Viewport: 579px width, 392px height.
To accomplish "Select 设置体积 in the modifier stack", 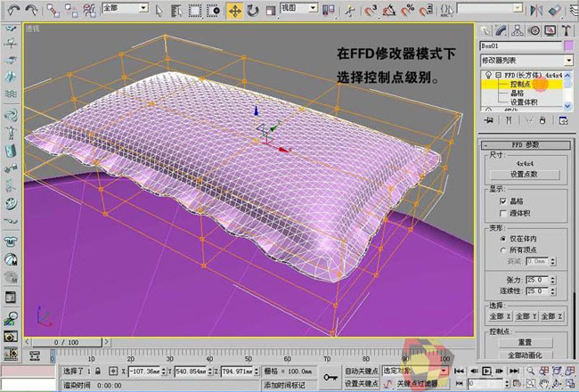I will 523,102.
